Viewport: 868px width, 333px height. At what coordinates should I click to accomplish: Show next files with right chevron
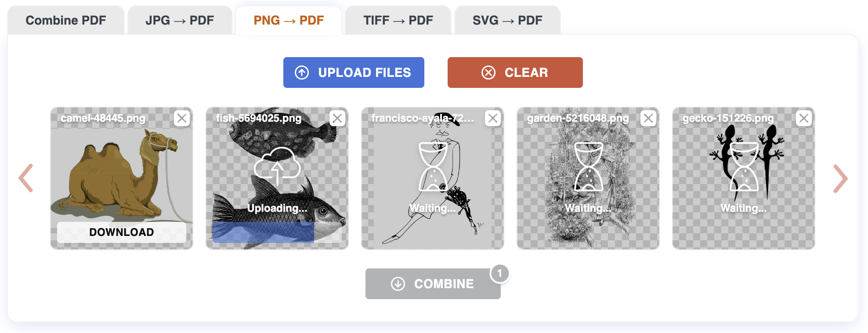click(840, 178)
